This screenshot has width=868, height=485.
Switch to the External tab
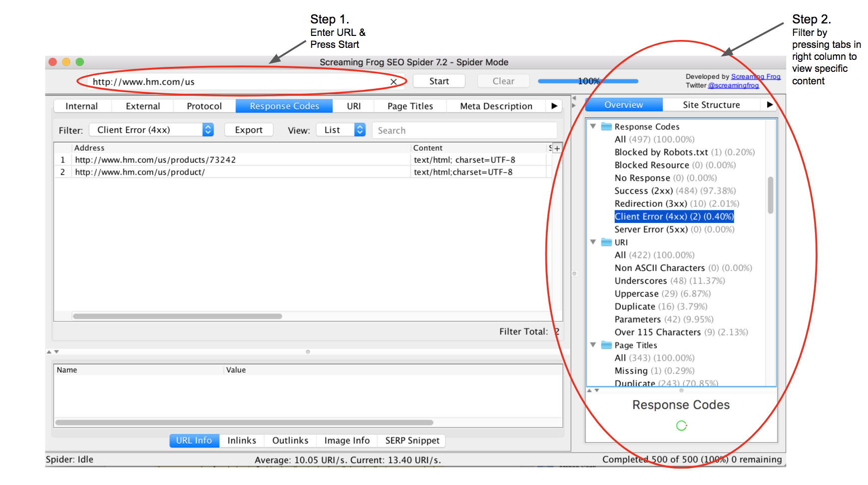143,106
